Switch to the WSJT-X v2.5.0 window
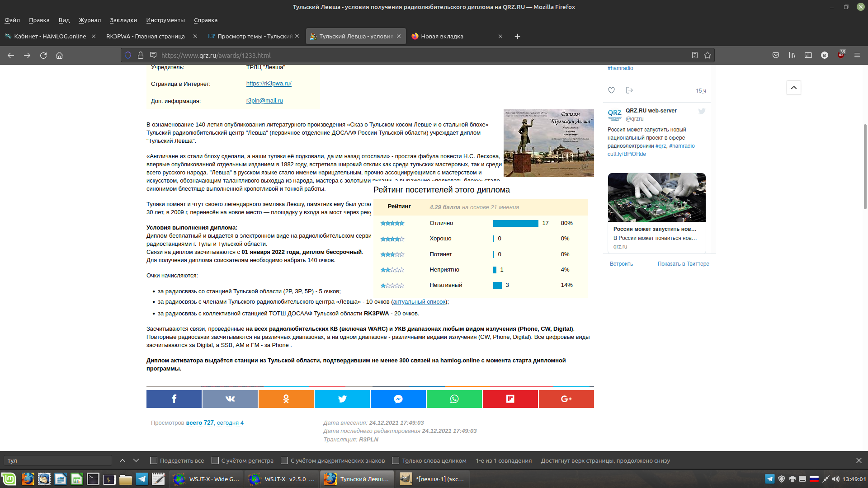Viewport: 868px width, 488px height. 282,479
